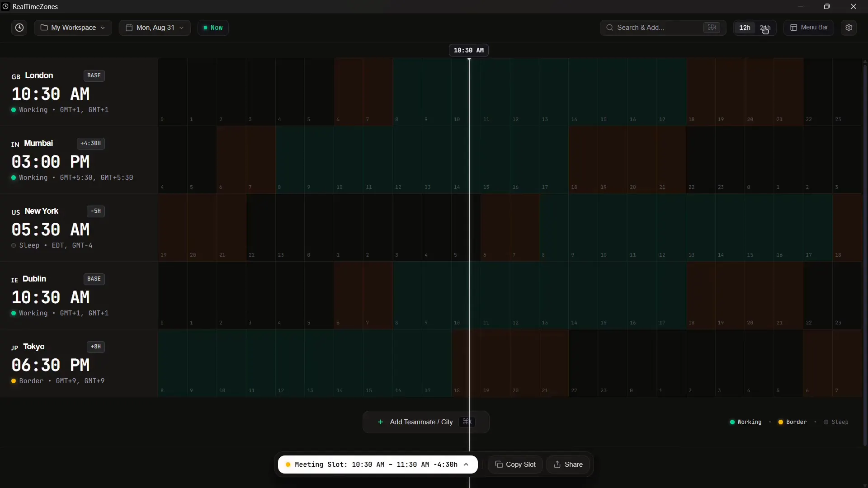Click the Sleep legend entry

click(x=836, y=422)
